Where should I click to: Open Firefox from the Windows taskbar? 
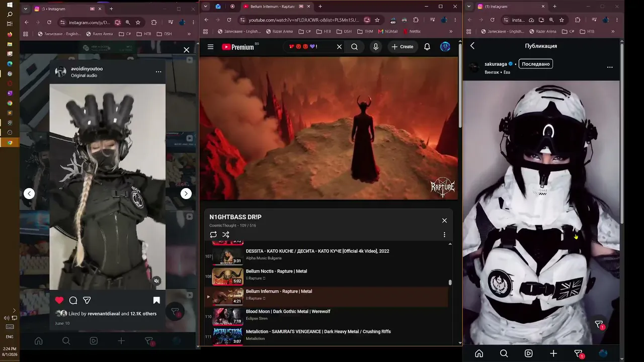10,34
